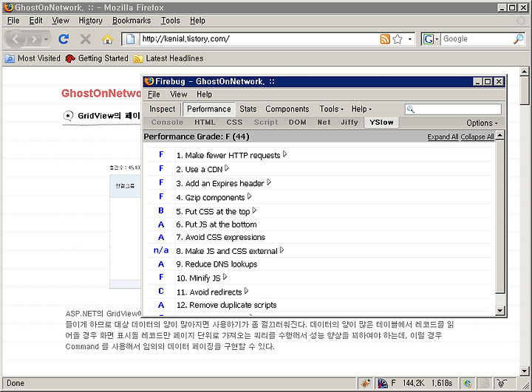Click the Greasemonkey-like face icon in status bar
The height and width of the screenshot is (392, 532).
pyautogui.click(x=502, y=384)
